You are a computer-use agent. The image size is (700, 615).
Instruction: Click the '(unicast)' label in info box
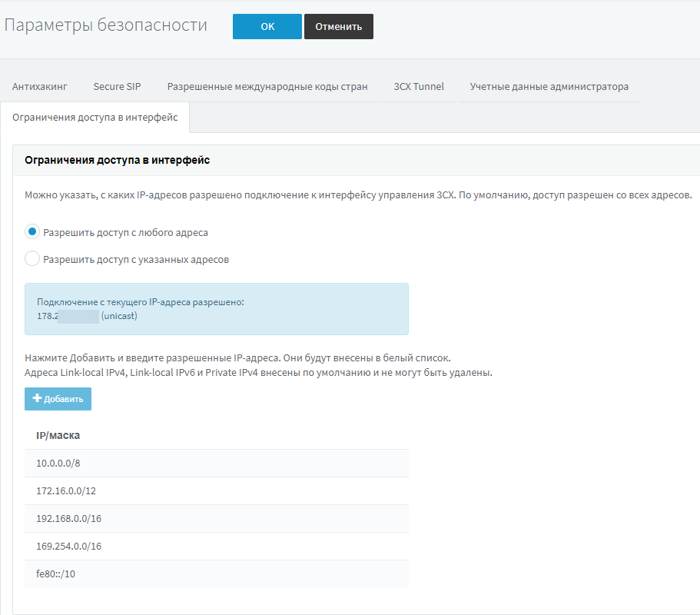click(119, 316)
